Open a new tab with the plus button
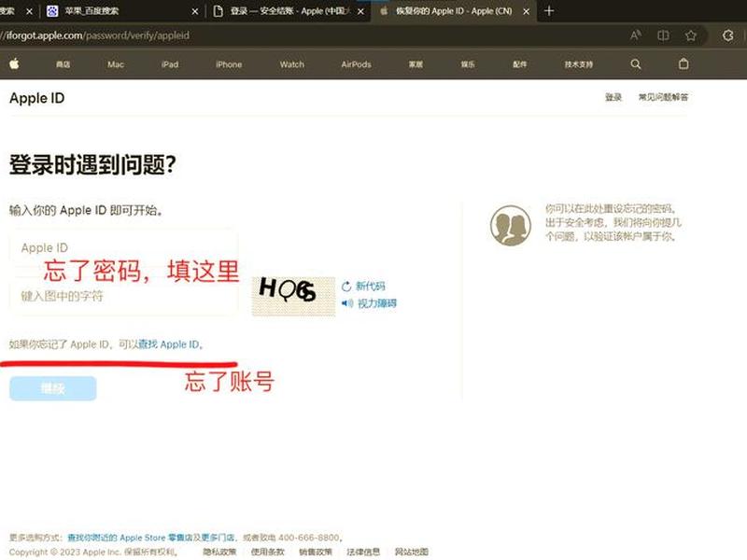The height and width of the screenshot is (560, 747). tap(549, 10)
